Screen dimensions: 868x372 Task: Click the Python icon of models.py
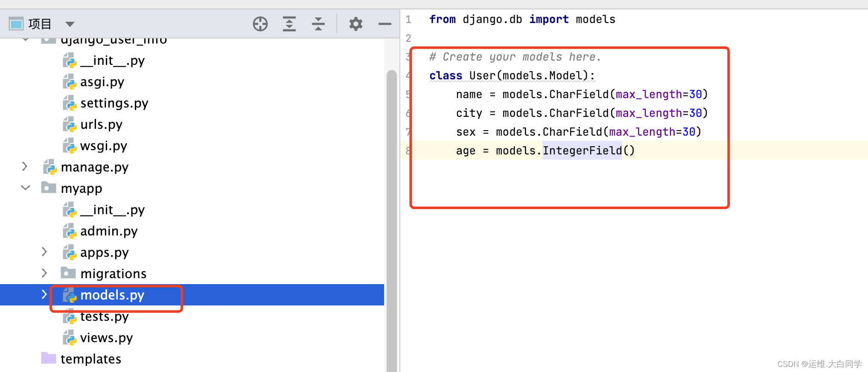70,295
